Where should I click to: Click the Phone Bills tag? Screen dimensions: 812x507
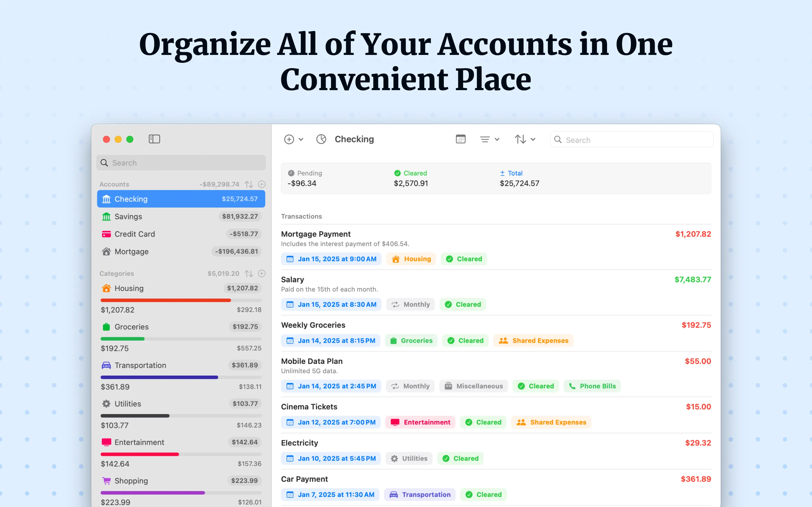coord(592,386)
